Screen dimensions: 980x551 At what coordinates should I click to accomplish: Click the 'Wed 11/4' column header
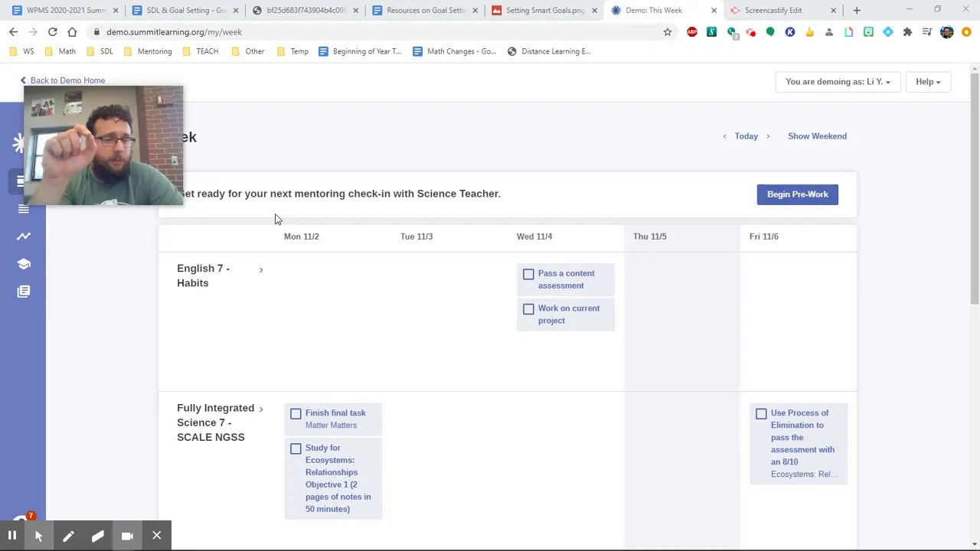click(x=534, y=236)
